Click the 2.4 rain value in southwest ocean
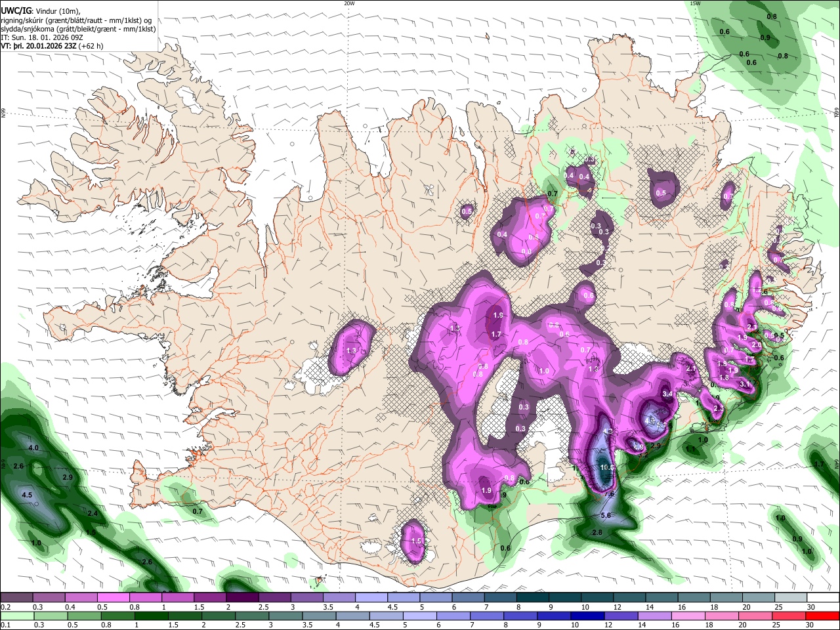Viewport: 840px width, 630px height. (93, 513)
